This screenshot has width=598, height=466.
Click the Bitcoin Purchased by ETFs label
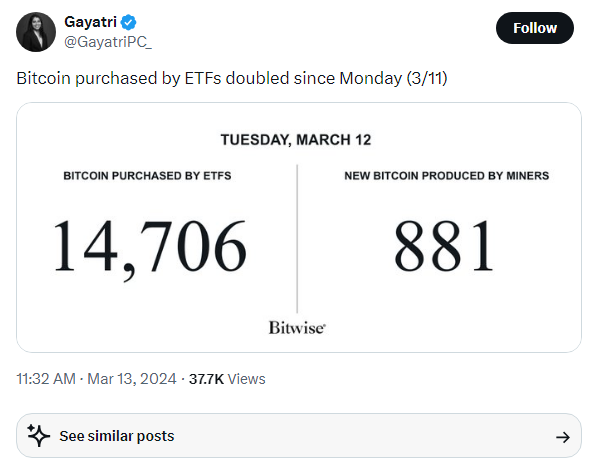click(x=147, y=176)
